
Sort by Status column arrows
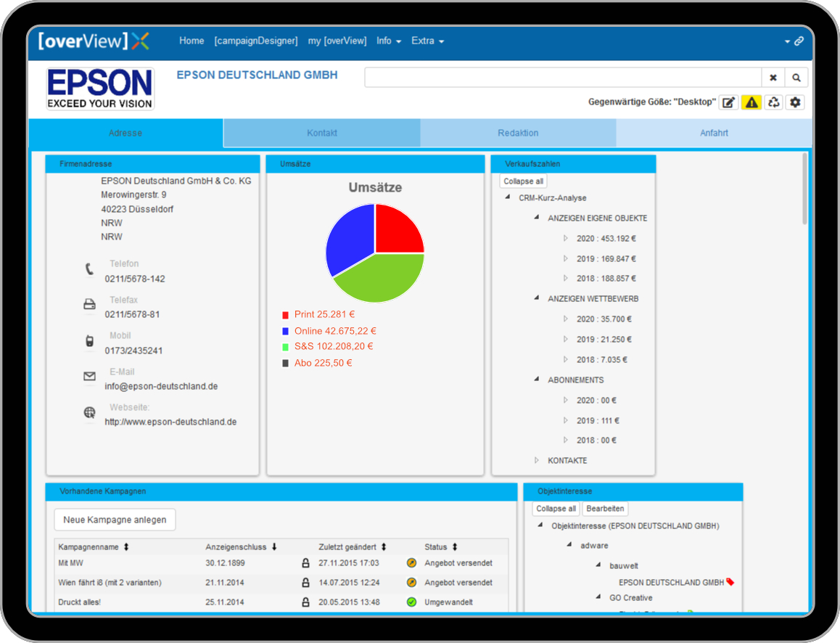(455, 547)
